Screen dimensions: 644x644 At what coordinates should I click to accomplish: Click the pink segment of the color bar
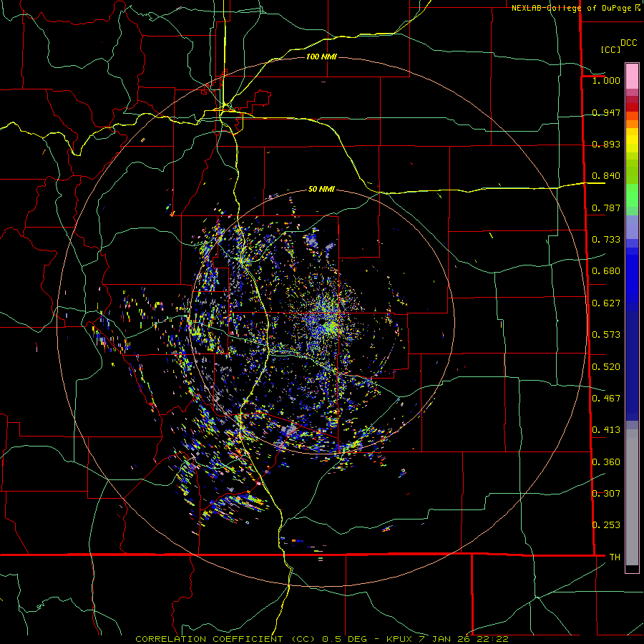point(632,76)
